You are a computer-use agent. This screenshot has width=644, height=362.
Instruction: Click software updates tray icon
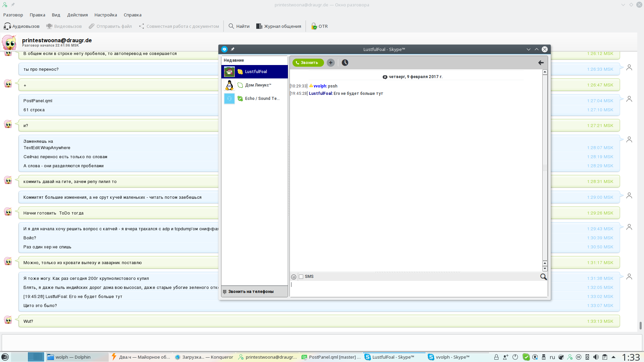click(x=535, y=357)
